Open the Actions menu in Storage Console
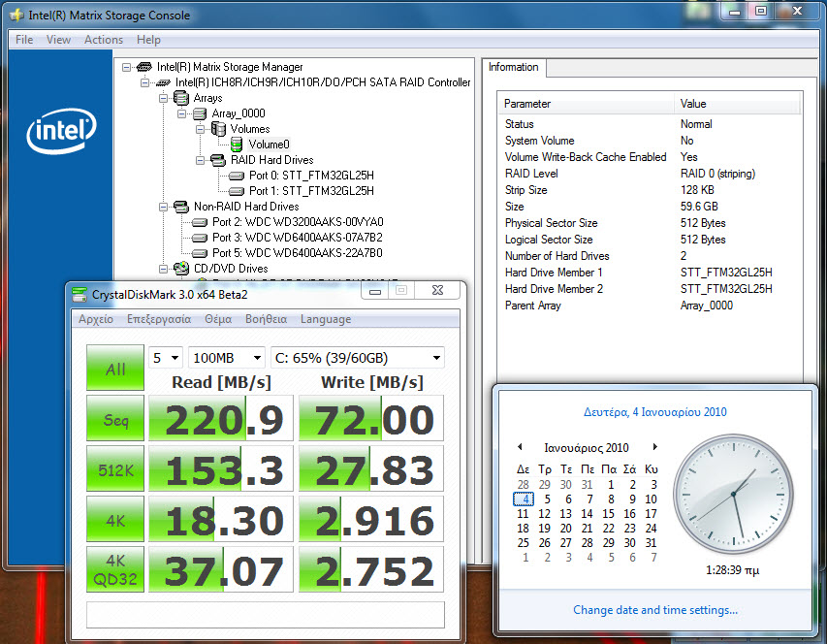Viewport: 827px width, 644px height. (x=104, y=40)
